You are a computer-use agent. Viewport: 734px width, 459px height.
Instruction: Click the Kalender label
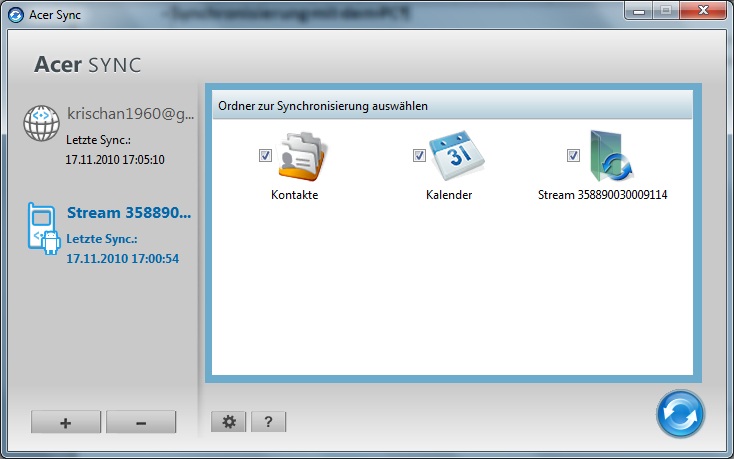click(448, 195)
